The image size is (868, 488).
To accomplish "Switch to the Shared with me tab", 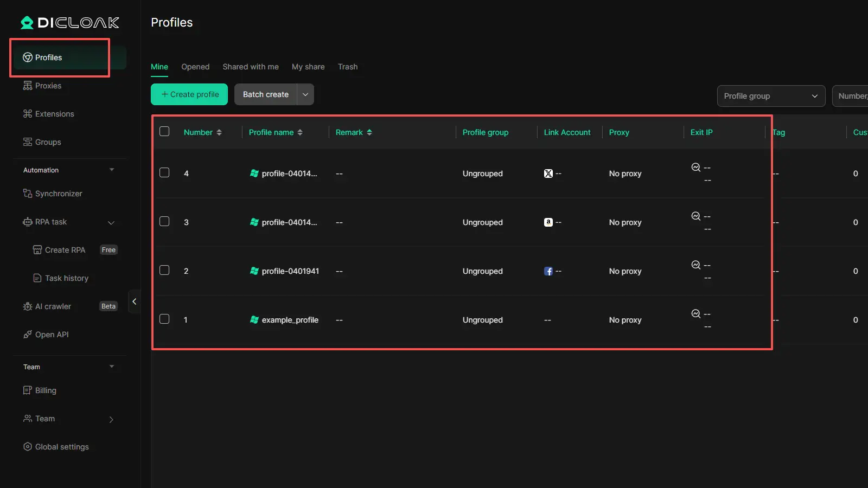I will [x=251, y=67].
